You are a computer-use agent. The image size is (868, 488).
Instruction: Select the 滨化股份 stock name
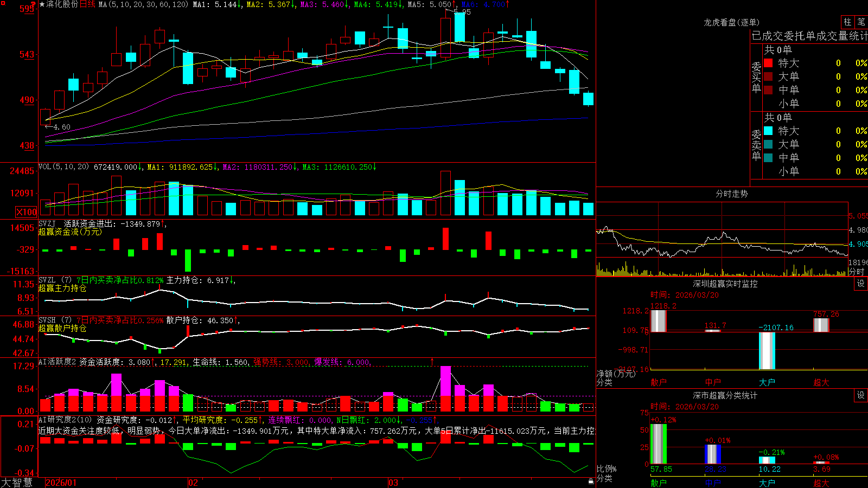click(62, 4)
